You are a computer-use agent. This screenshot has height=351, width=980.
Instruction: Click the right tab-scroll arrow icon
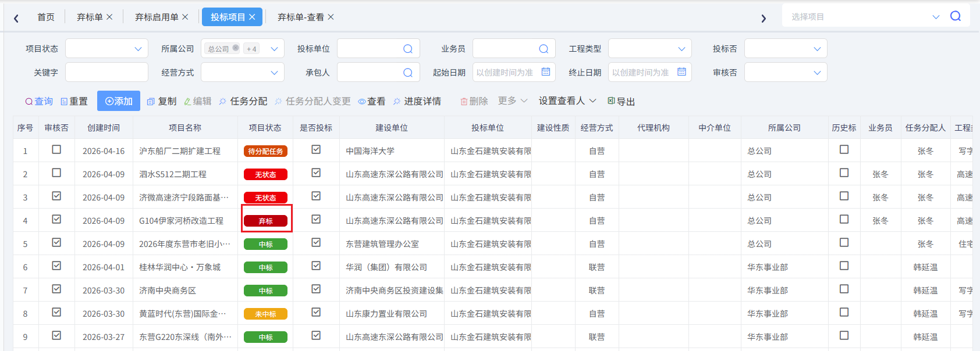(764, 18)
